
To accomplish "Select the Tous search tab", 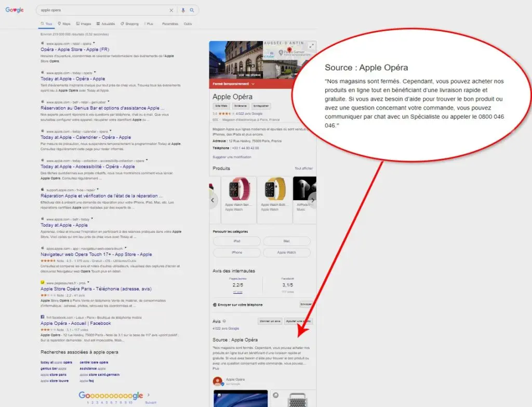I will click(46, 24).
